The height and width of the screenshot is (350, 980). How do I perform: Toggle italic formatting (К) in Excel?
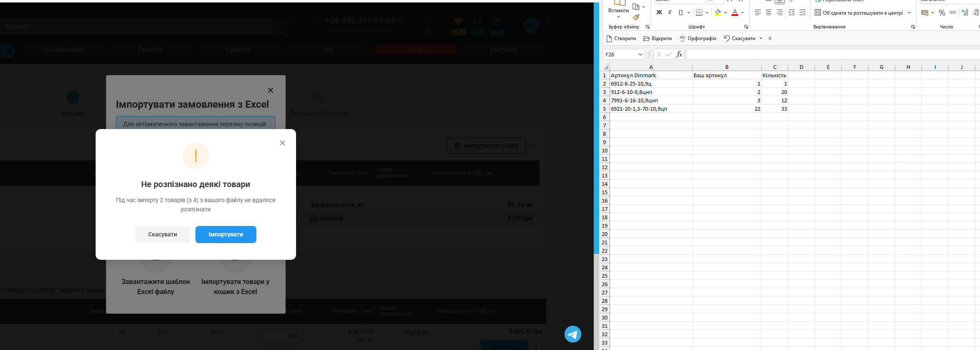click(x=670, y=13)
